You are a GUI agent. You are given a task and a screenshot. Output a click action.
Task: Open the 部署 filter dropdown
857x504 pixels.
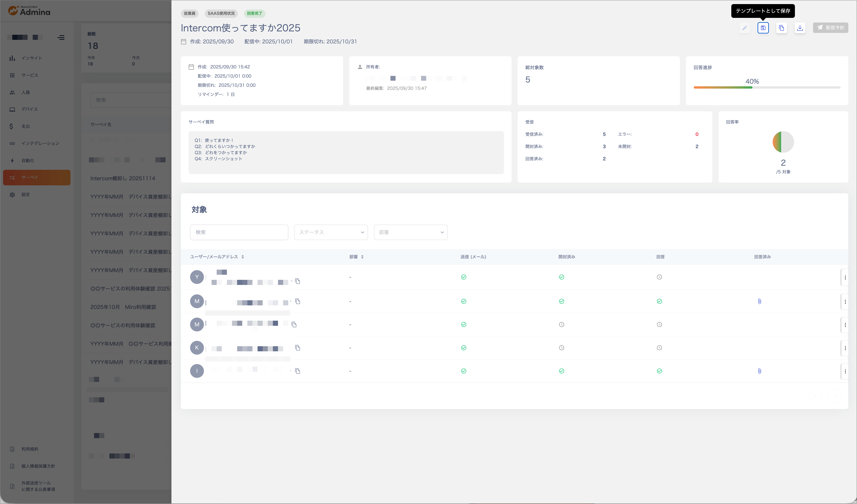(410, 232)
